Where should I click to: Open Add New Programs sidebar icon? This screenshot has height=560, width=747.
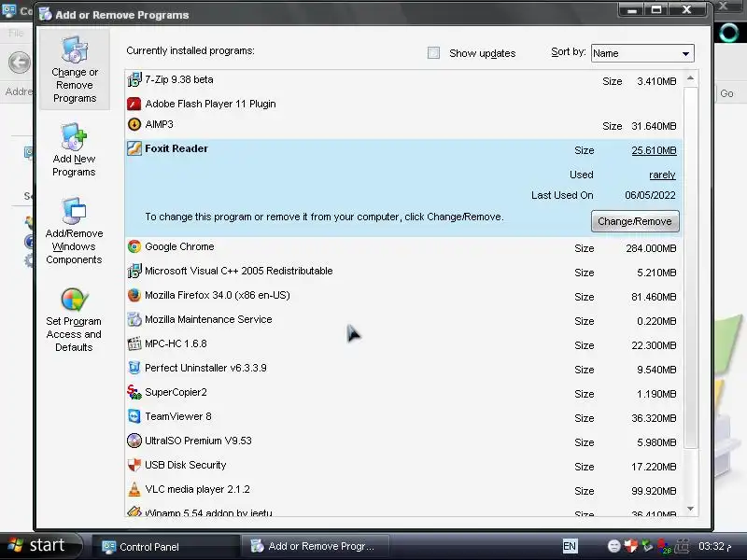tap(74, 137)
